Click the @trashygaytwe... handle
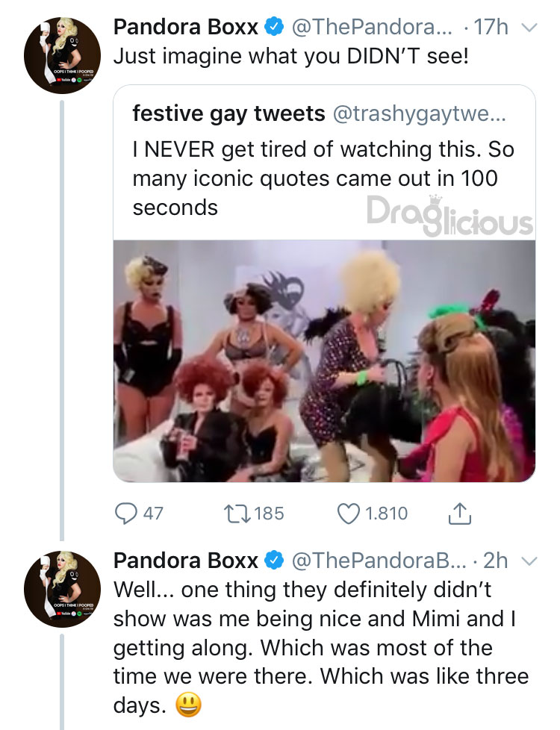The width and height of the screenshot is (560, 730). pos(418,113)
